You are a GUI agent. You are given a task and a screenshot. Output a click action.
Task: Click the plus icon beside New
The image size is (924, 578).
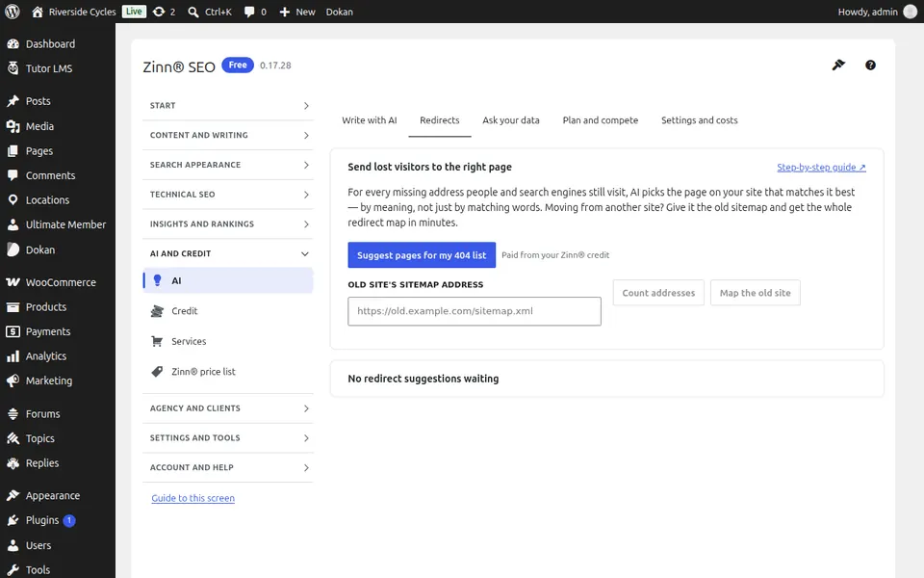pos(285,12)
